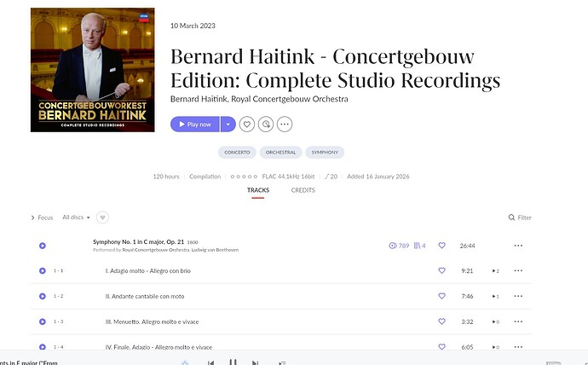
Task: Open the All discs dropdown
Action: pyautogui.click(x=76, y=217)
